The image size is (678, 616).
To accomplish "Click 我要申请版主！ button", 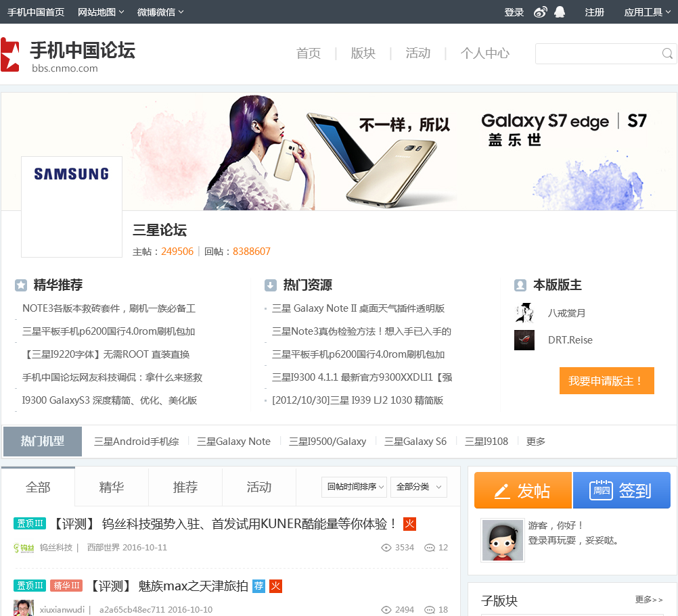I will tap(607, 381).
